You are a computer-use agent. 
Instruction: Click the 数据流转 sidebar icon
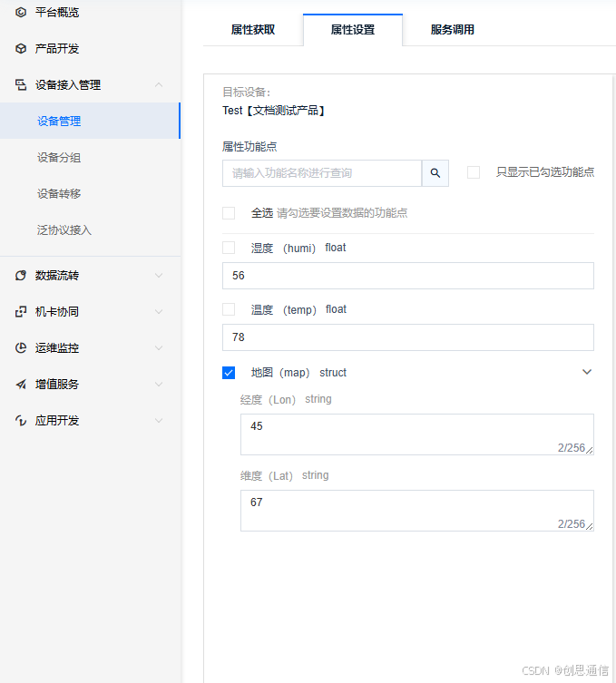21,276
